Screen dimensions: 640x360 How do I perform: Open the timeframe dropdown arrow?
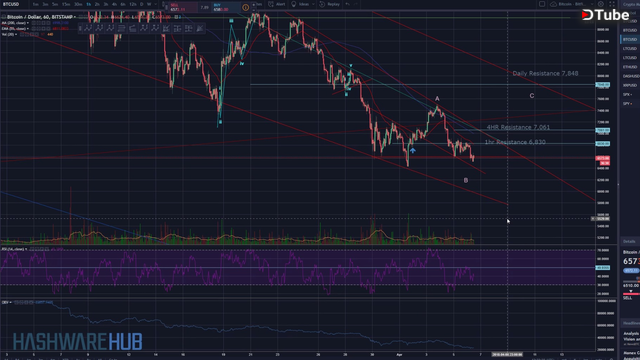pos(156,4)
